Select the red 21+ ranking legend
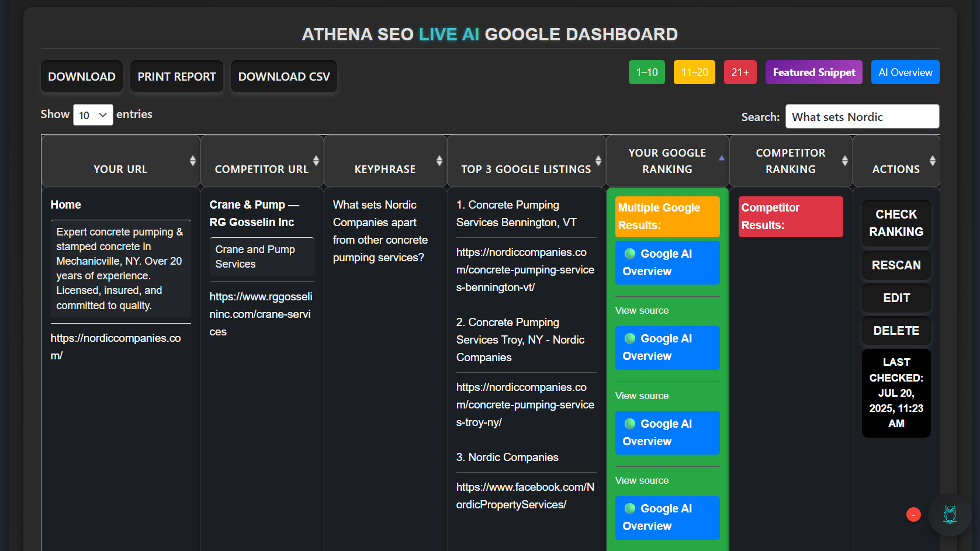980x551 pixels. click(x=740, y=72)
